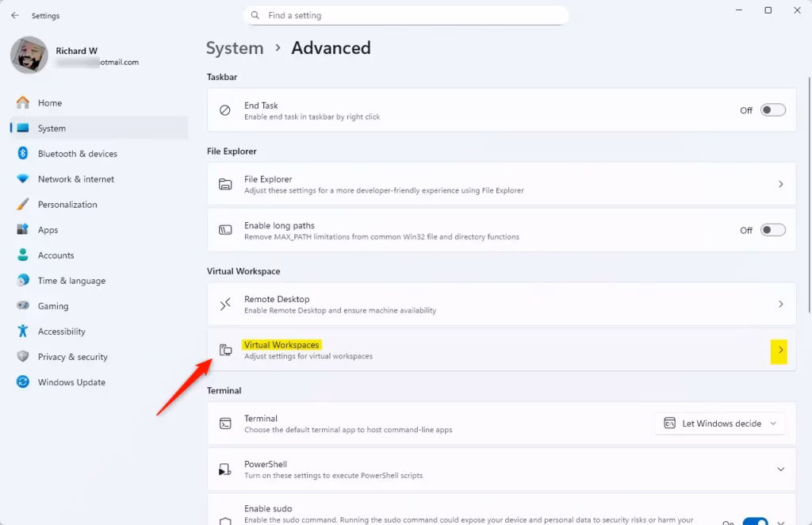812x525 pixels.
Task: Click the PowerShell setting title
Action: (x=266, y=464)
